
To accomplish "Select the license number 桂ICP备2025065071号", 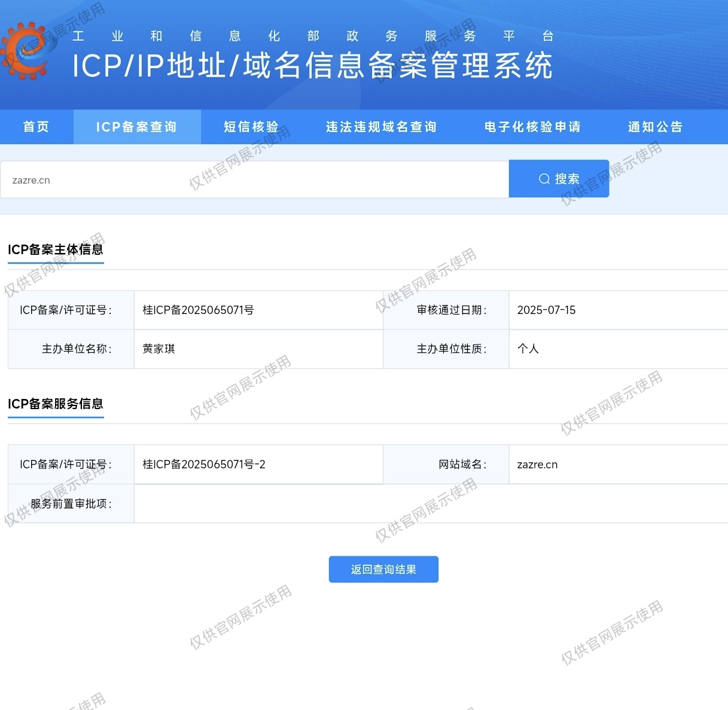I will pos(197,310).
